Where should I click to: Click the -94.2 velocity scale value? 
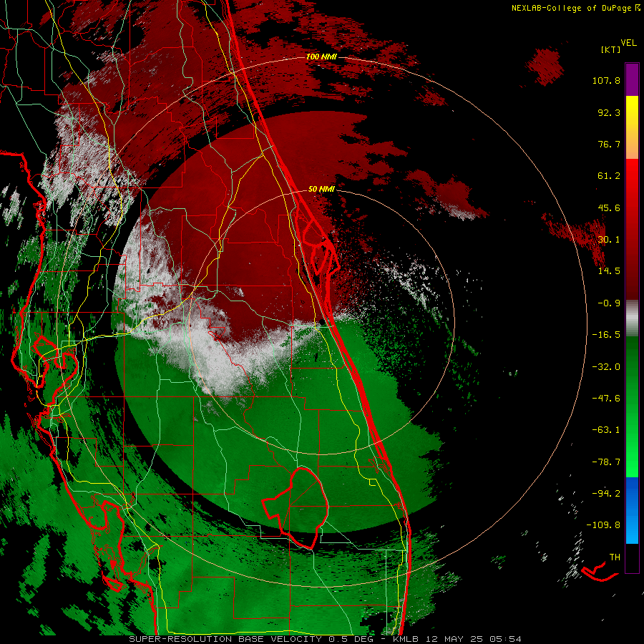606,494
